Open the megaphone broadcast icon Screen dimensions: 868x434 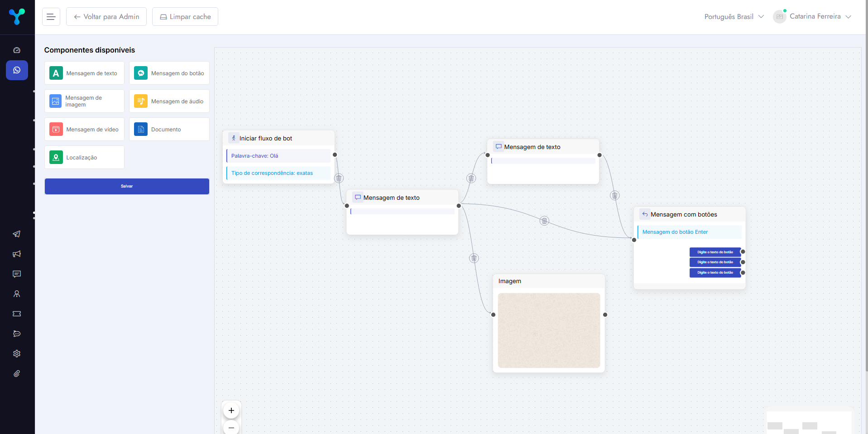(x=17, y=254)
